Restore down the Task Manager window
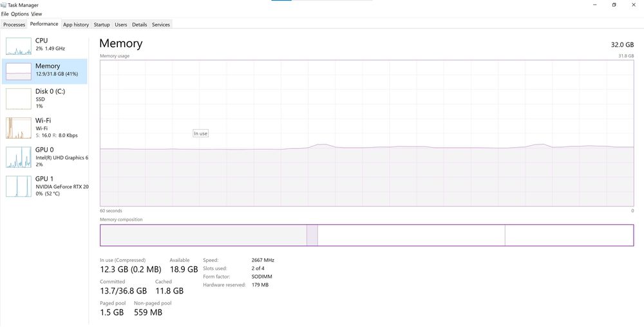The image size is (644, 327). point(614,5)
